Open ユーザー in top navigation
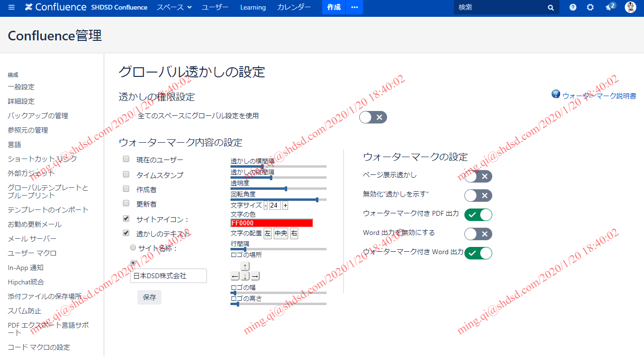The height and width of the screenshot is (356, 644). 215,7
